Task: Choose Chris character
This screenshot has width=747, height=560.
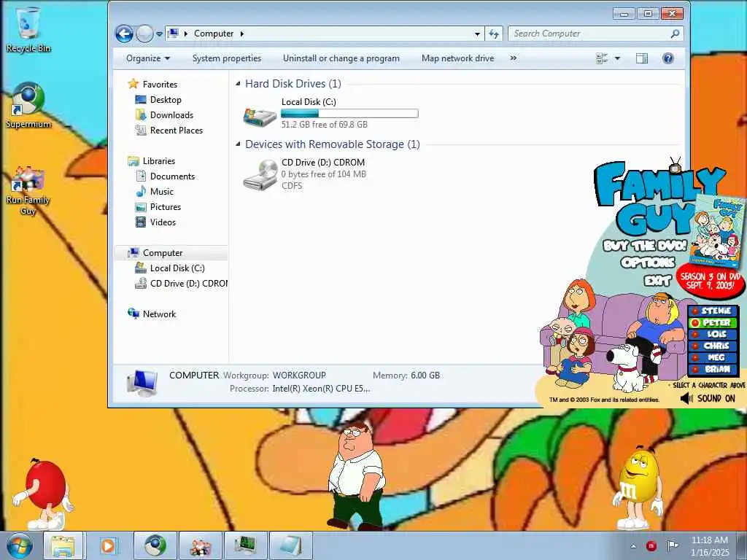Action: [713, 346]
